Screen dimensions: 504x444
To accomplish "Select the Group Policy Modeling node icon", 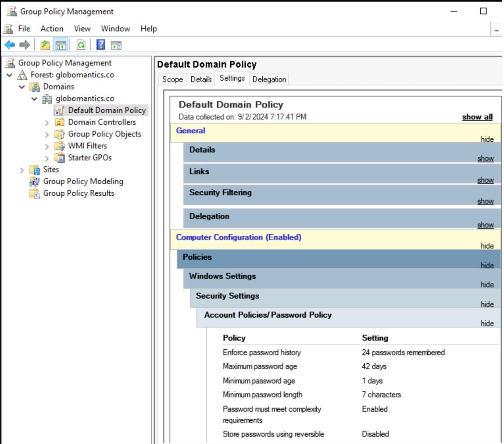I will coord(34,182).
